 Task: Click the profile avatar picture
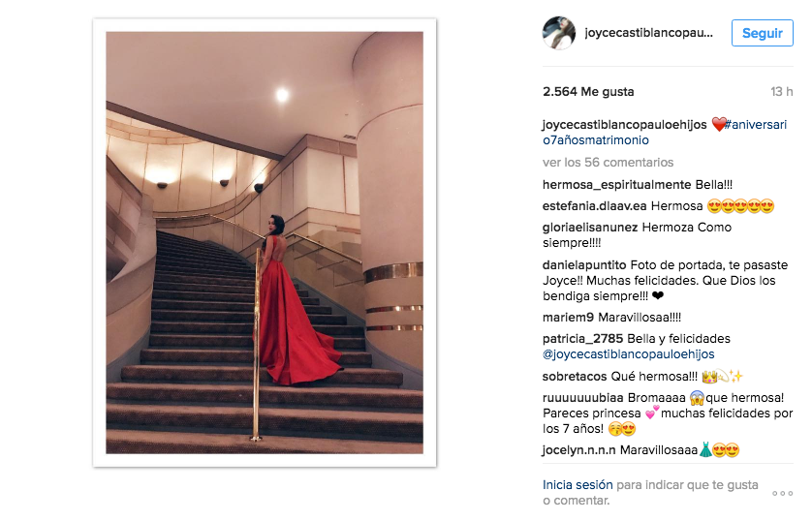(x=559, y=33)
